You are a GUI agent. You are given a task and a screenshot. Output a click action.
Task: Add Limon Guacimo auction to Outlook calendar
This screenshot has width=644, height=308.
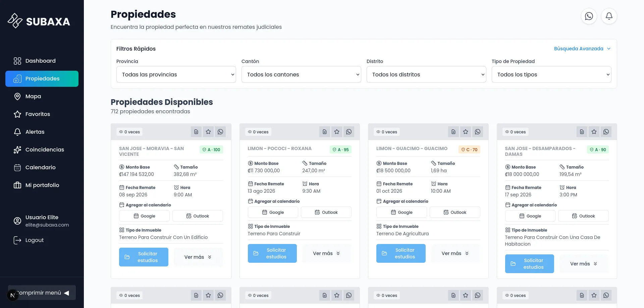click(455, 212)
